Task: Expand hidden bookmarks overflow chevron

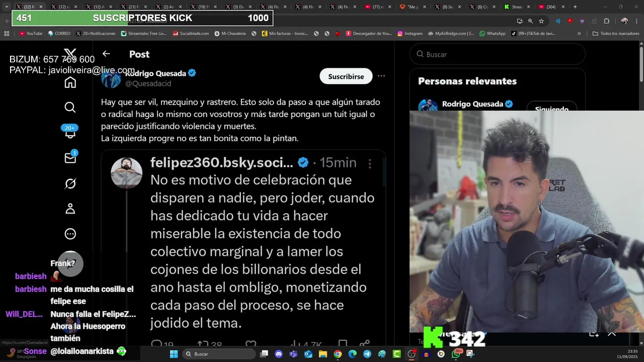Action: (579, 33)
